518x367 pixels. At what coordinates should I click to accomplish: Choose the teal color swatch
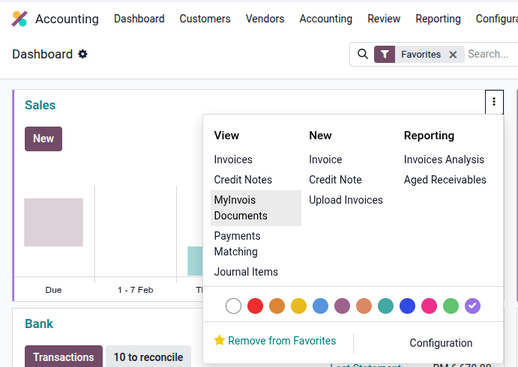(x=386, y=306)
